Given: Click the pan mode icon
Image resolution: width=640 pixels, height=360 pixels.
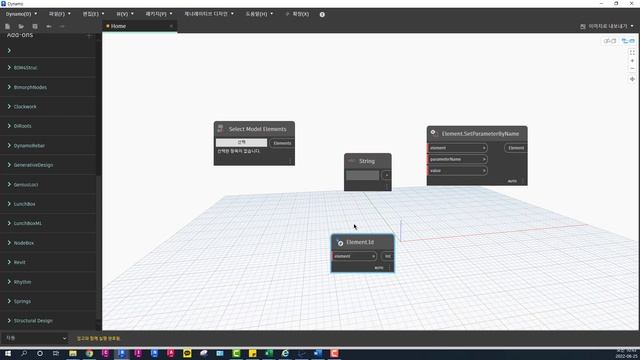Looking at the screenshot, I should (632, 79).
